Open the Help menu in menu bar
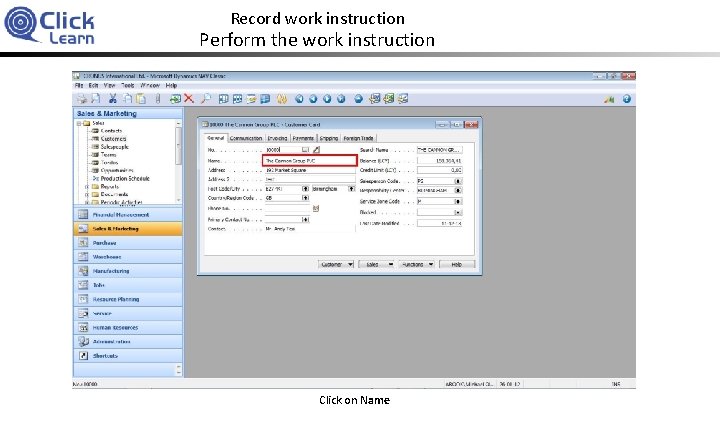This screenshot has height=437, width=720. click(171, 85)
